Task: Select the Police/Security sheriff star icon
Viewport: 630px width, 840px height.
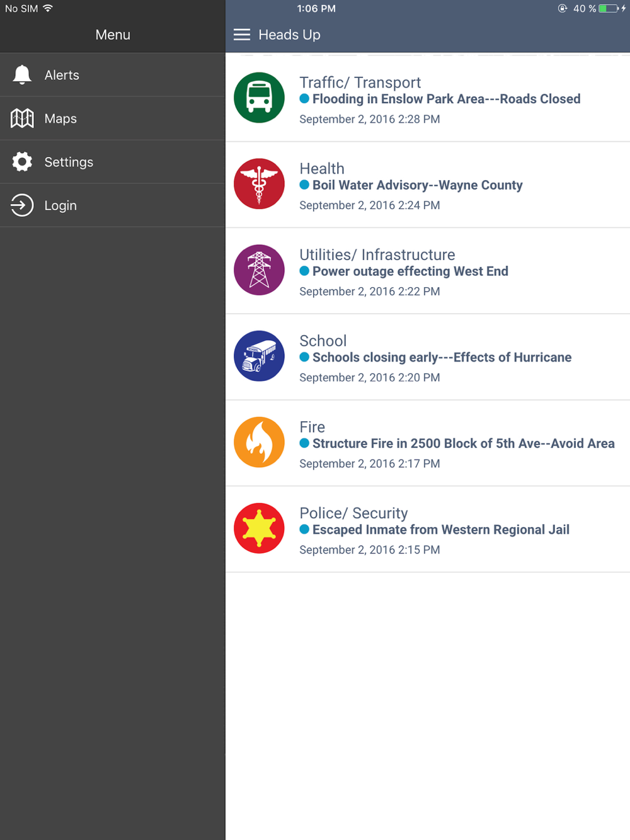Action: [259, 528]
